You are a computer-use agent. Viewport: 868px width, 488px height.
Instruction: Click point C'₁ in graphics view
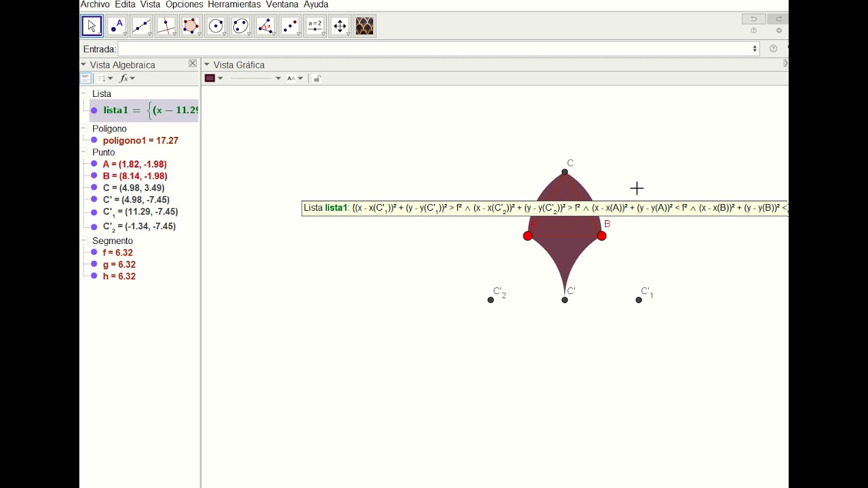click(x=639, y=300)
